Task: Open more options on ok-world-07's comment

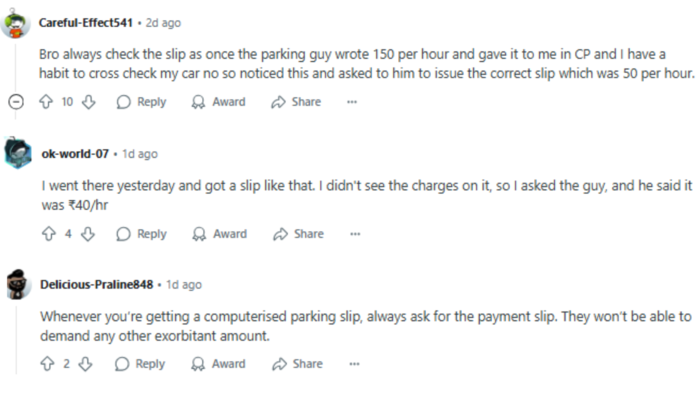Action: pyautogui.click(x=355, y=234)
